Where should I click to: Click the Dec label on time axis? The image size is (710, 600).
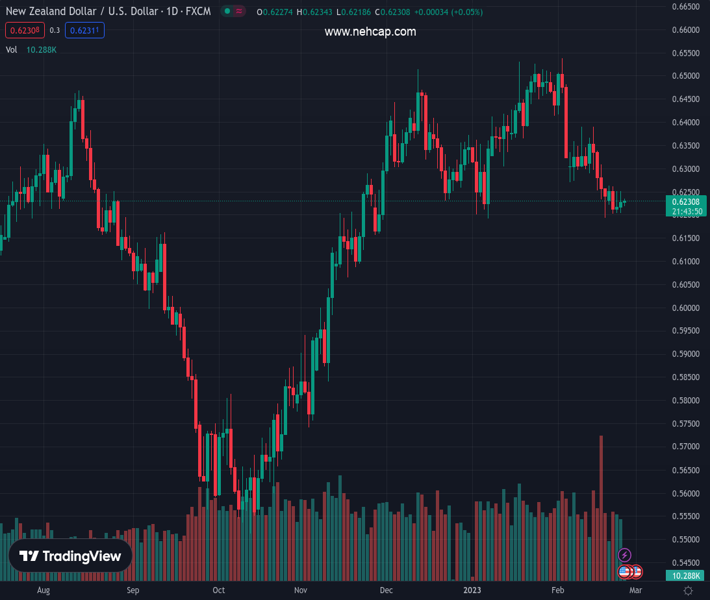[386, 591]
